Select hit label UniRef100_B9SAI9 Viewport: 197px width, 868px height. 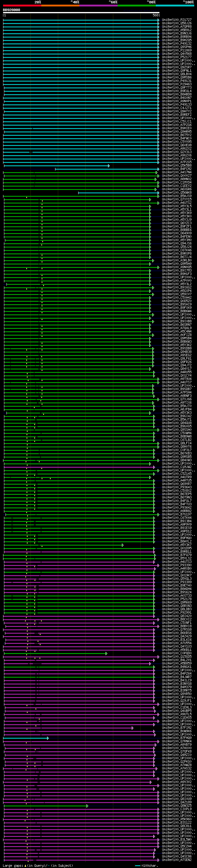pos(176,304)
